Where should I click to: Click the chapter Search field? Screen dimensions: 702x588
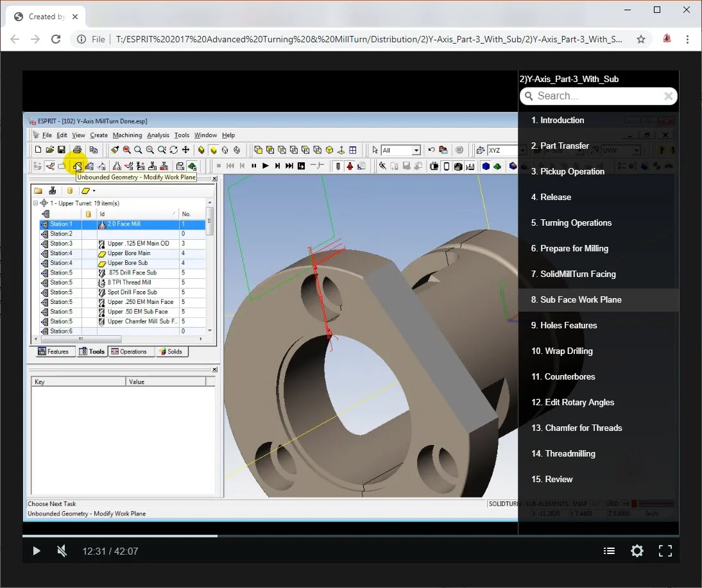(x=598, y=96)
